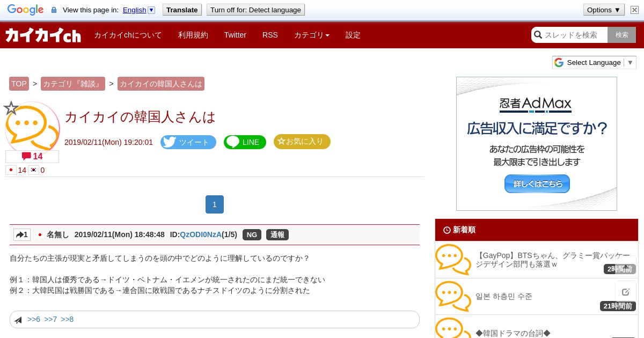Click the Google logo in translate bar

(x=25, y=10)
